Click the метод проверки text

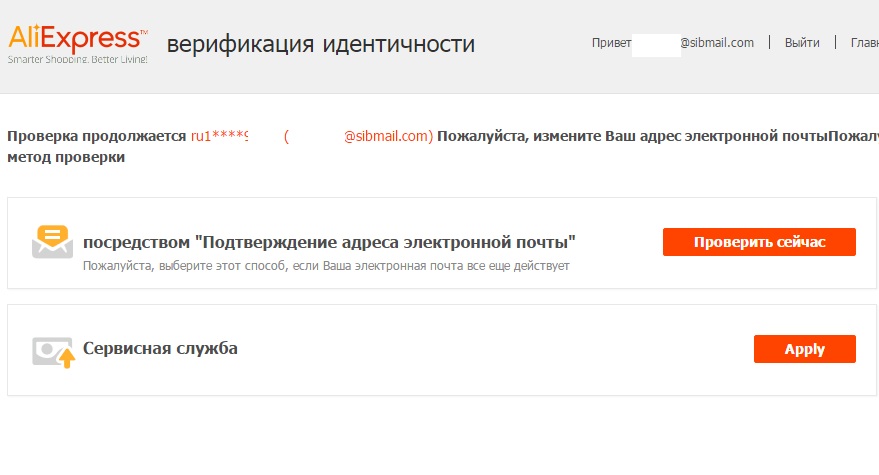66,157
